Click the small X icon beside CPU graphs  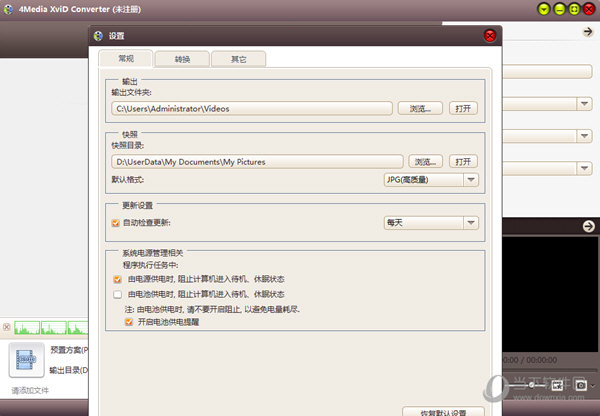7,327
